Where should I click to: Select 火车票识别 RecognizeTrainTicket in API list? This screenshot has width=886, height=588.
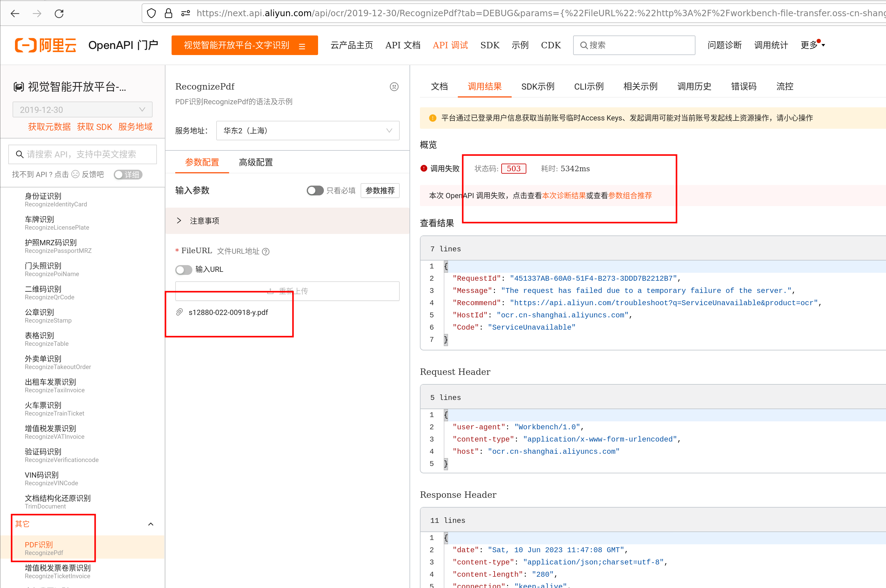(x=54, y=409)
